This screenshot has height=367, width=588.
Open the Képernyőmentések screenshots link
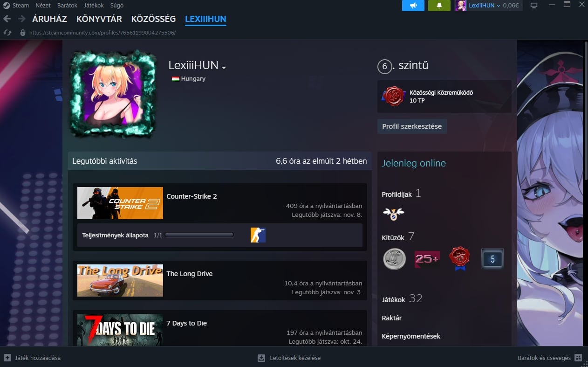tap(411, 336)
